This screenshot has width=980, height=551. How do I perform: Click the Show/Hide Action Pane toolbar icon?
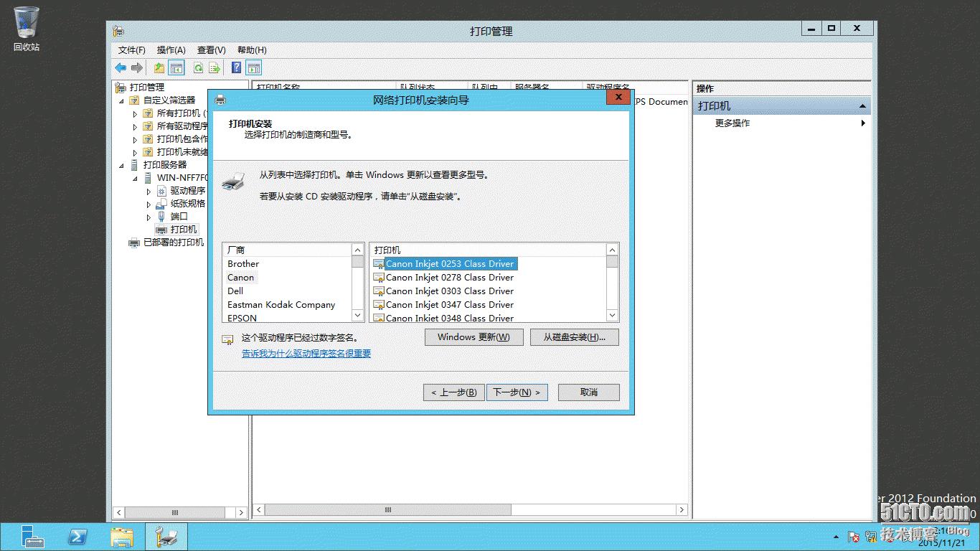253,67
